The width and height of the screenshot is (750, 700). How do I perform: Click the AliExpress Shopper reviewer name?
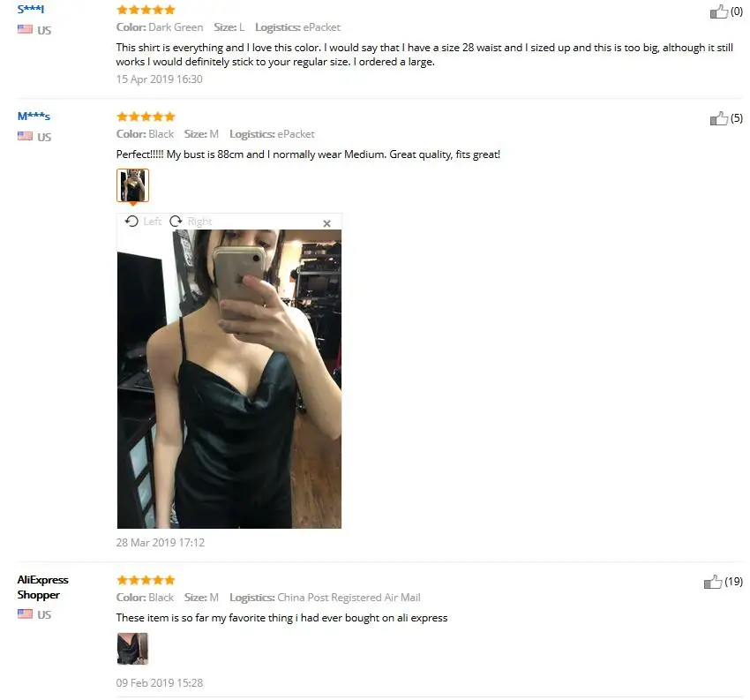pos(42,587)
